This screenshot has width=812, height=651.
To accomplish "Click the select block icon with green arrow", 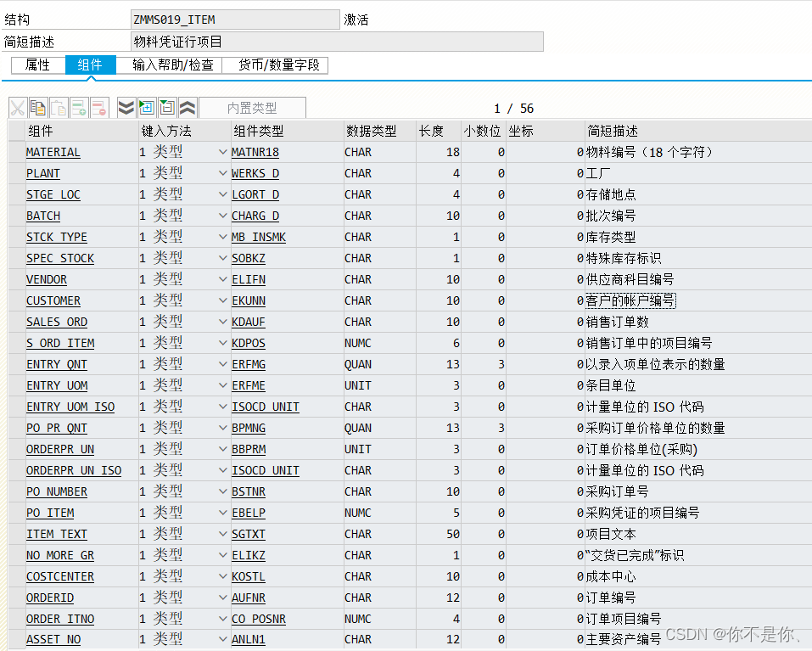I will 146,108.
